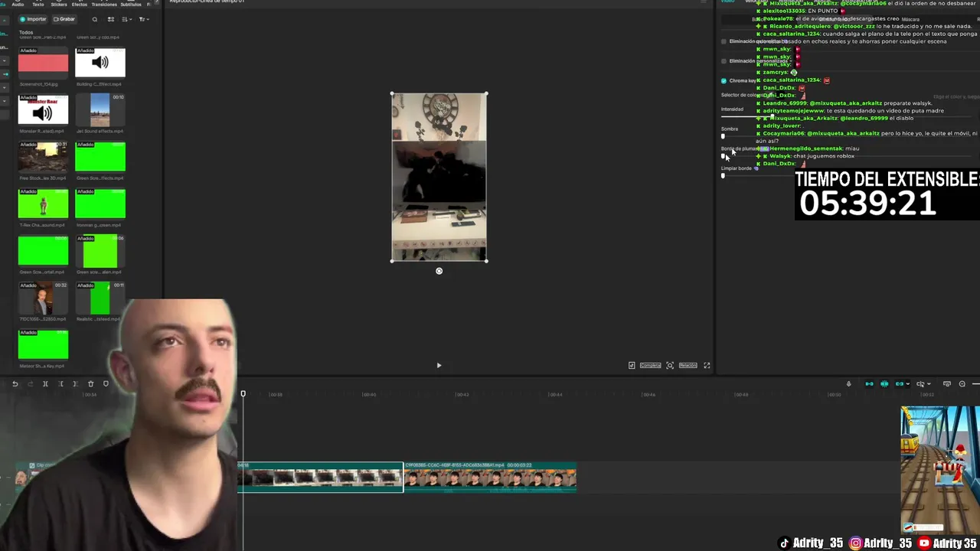
Task: Select the second timeline clip with faces
Action: tap(490, 478)
